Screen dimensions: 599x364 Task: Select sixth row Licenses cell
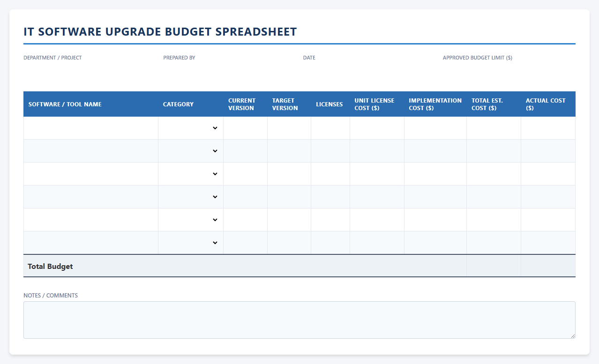330,243
